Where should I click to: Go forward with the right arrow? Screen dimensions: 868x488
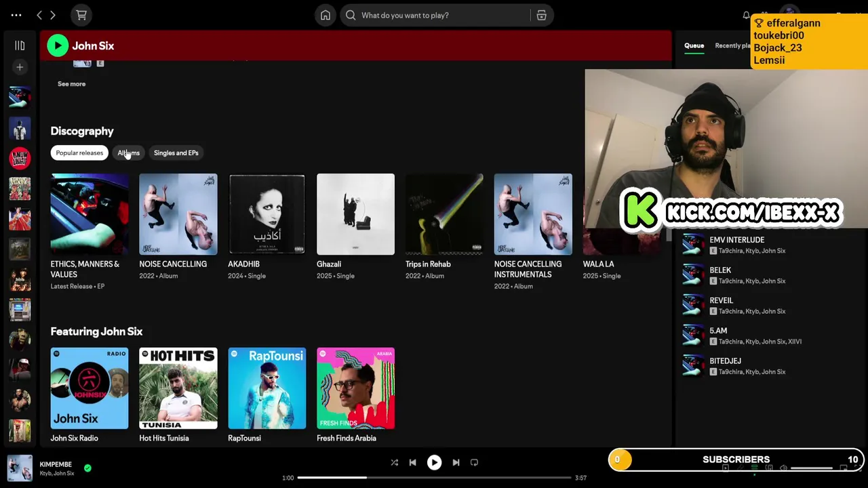point(53,15)
